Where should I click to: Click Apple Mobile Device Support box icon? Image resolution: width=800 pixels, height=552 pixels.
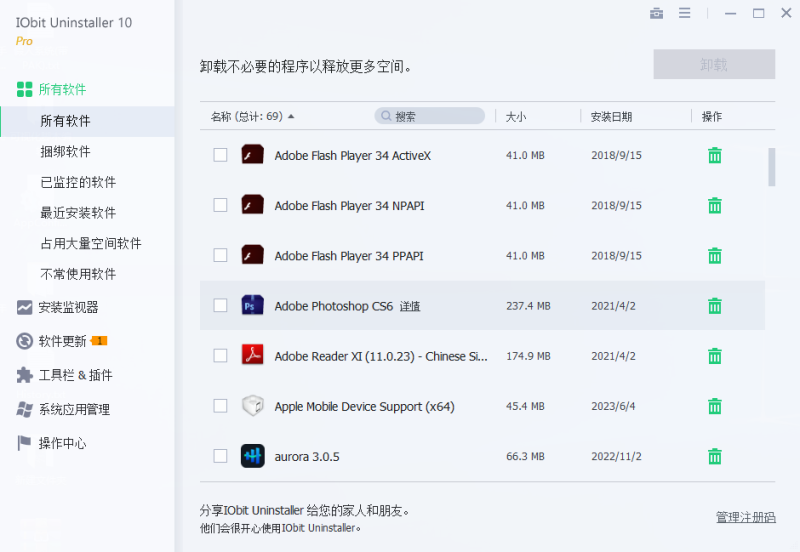[253, 406]
